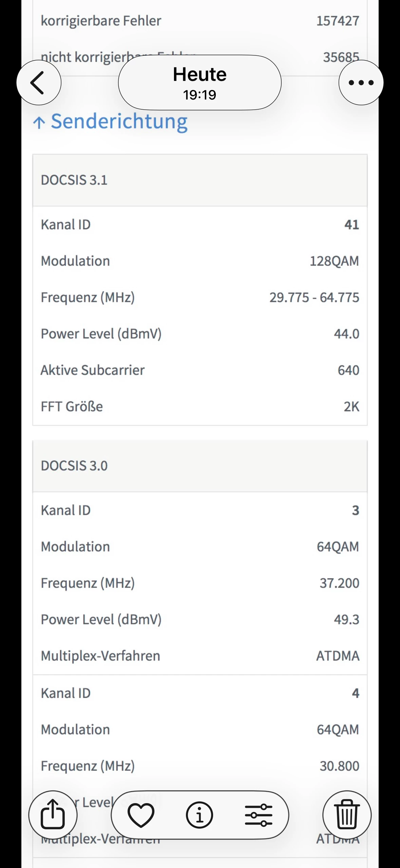Favorite the photo with the heart icon
The image size is (400, 868).
point(141,815)
